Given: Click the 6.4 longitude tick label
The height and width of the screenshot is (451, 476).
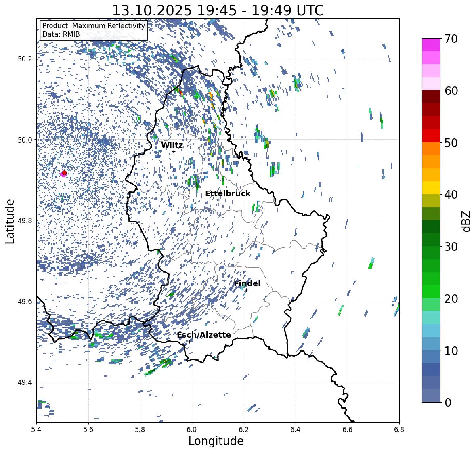Looking at the screenshot, I should coord(296,430).
